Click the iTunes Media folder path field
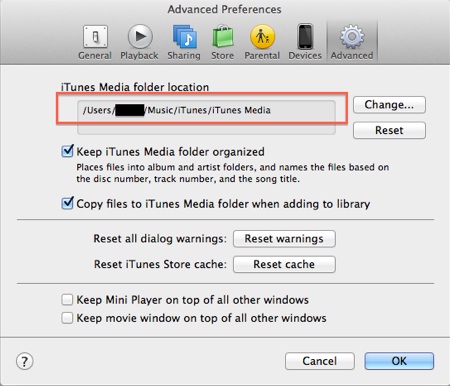Viewport: 450px width, 386px height. point(206,117)
